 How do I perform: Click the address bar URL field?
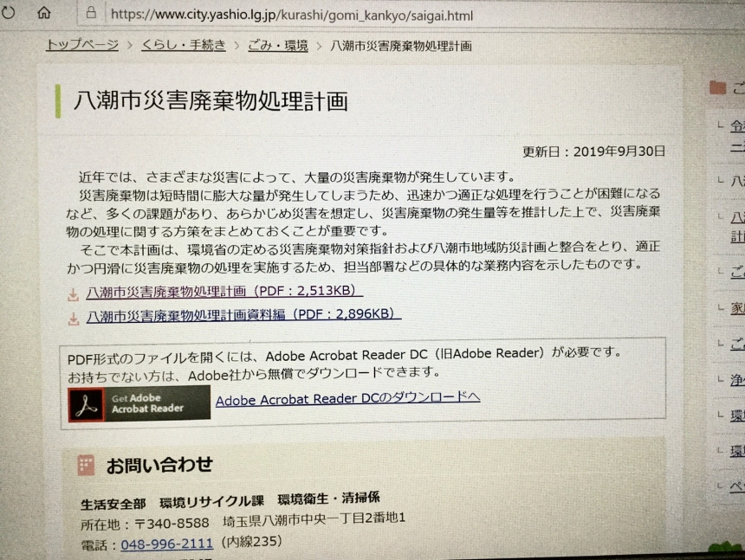point(292,16)
